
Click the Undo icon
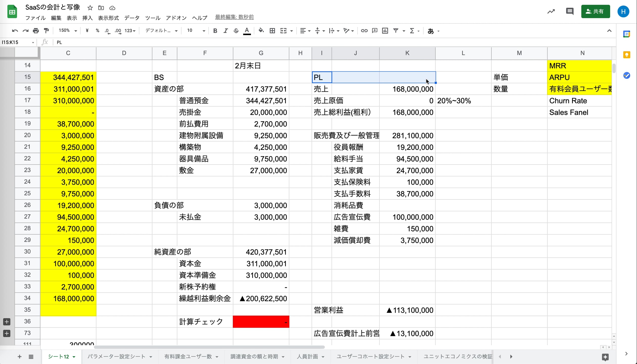click(15, 31)
